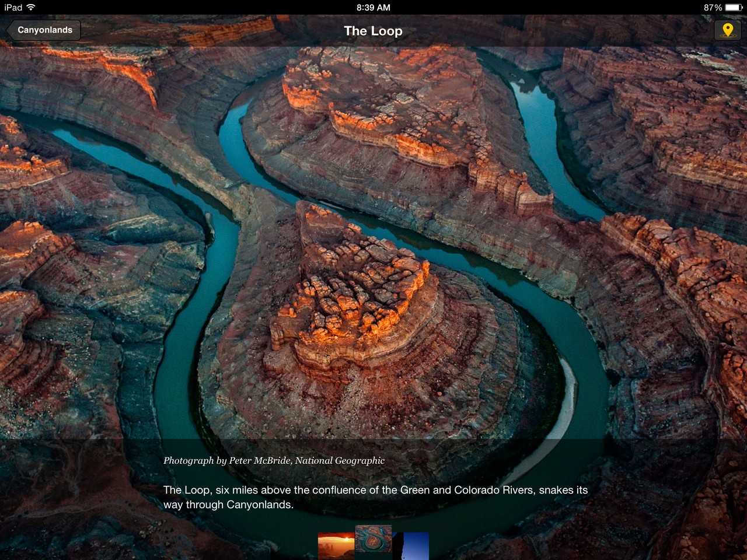Tap the 87% battery percentage
The height and width of the screenshot is (560, 747).
point(713,8)
